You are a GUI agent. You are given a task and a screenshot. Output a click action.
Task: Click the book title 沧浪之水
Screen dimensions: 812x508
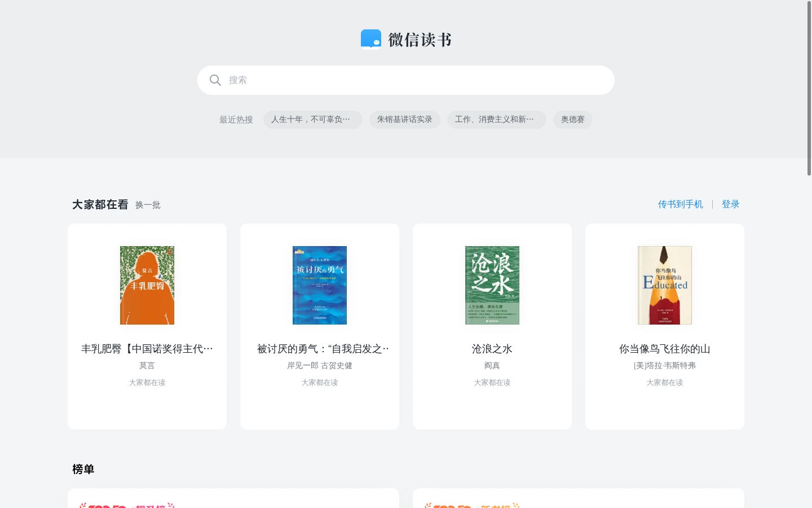(x=492, y=349)
